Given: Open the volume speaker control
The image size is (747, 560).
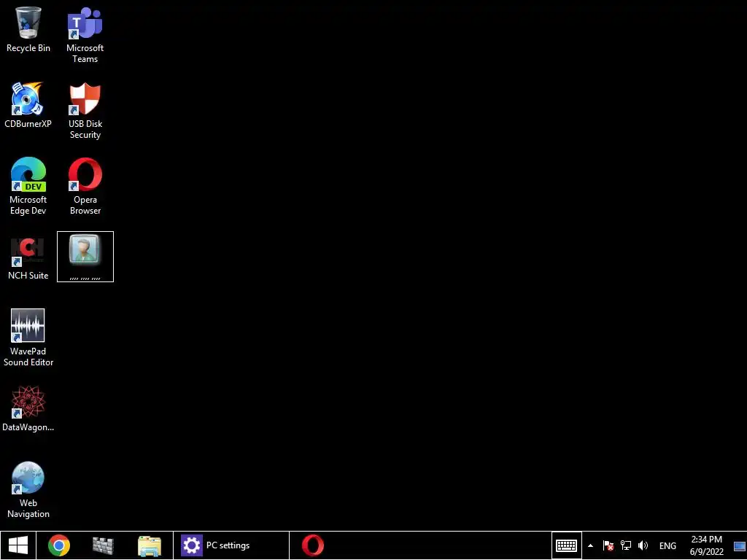Looking at the screenshot, I should pyautogui.click(x=643, y=545).
